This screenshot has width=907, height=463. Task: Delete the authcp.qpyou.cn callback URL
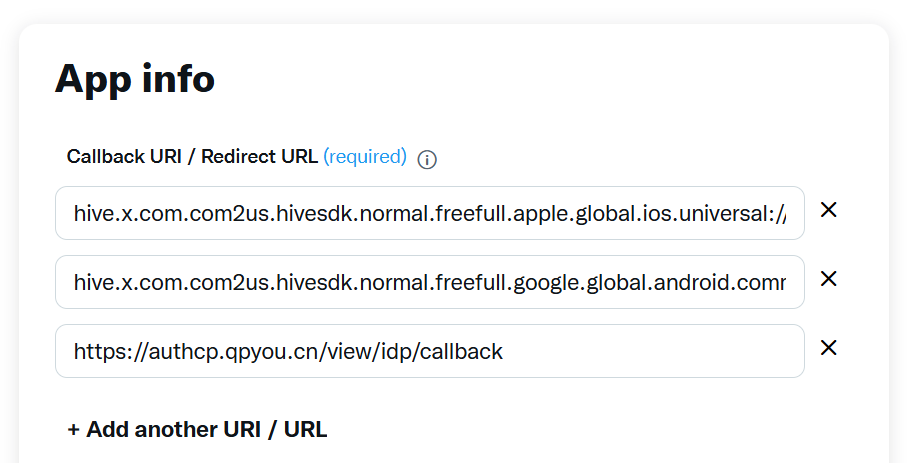pos(828,348)
